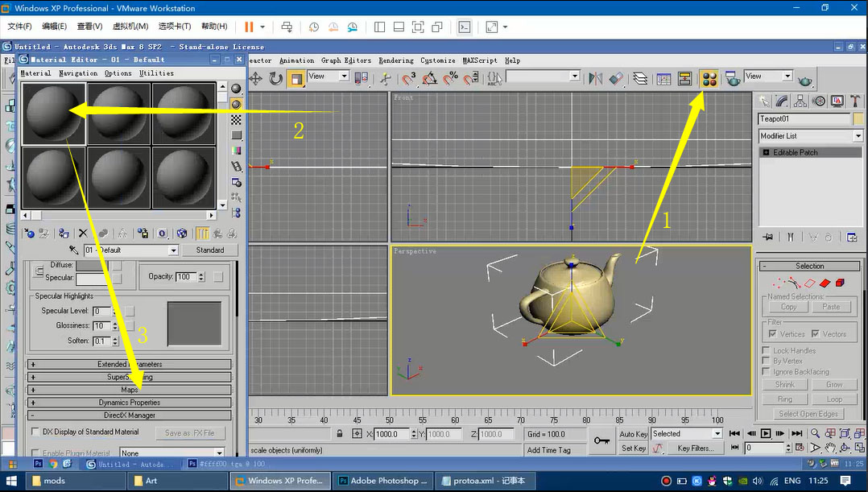This screenshot has width=868, height=492.
Task: Click the Quick Render teapot icon
Action: 805,81
